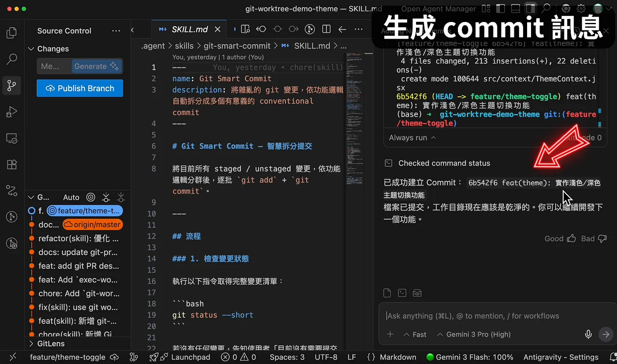Collapse the Changes section
Viewport: 617px width, 364px height.
point(31,49)
